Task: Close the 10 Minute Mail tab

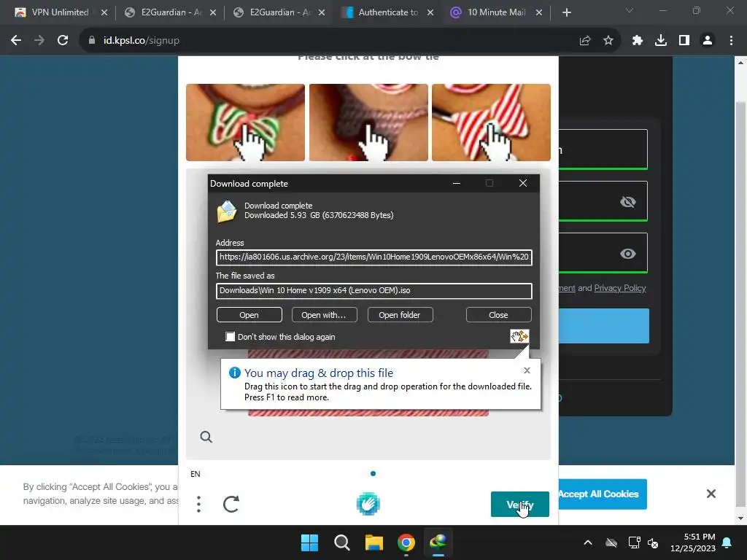Action: click(x=539, y=12)
